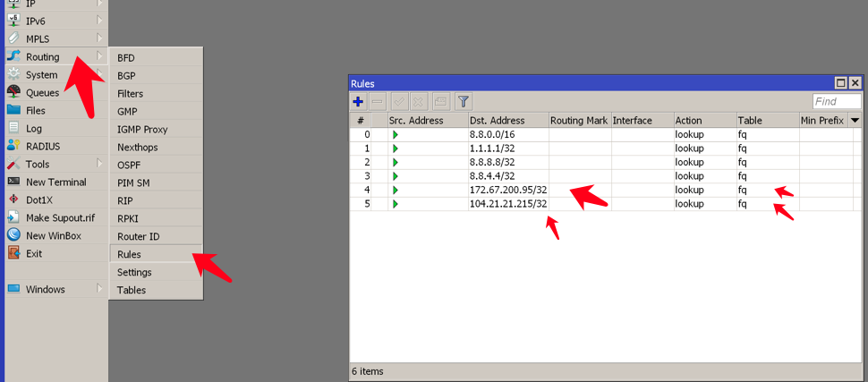The height and width of the screenshot is (382, 868).
Task: Add a new routing rule with plus icon
Action: click(358, 102)
